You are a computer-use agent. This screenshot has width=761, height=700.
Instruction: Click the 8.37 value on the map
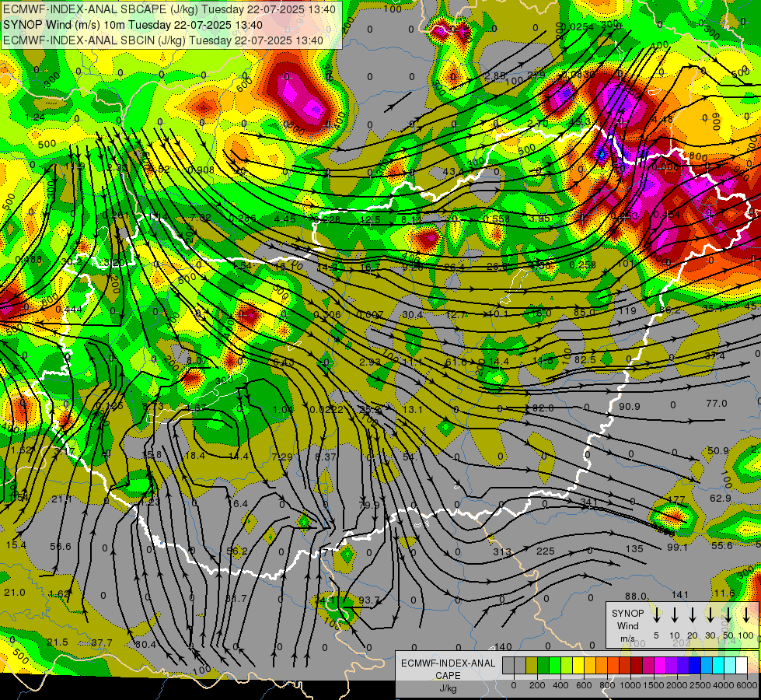325,457
